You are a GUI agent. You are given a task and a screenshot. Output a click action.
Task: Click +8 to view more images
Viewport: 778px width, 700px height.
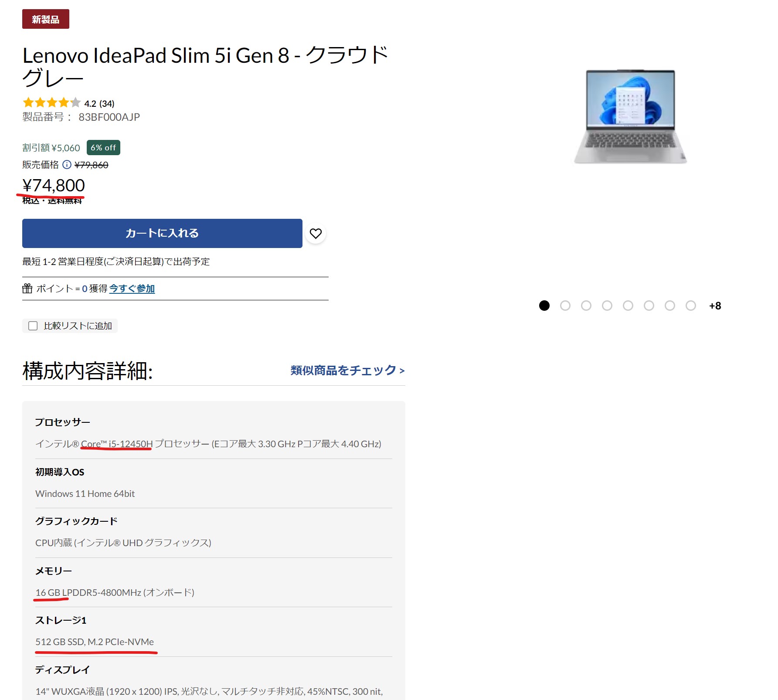[x=715, y=306]
